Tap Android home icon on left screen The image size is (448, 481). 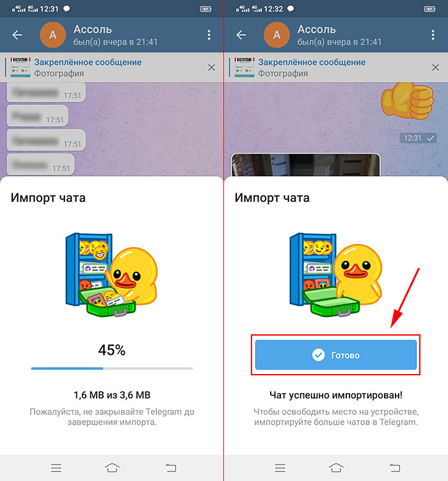click(112, 468)
